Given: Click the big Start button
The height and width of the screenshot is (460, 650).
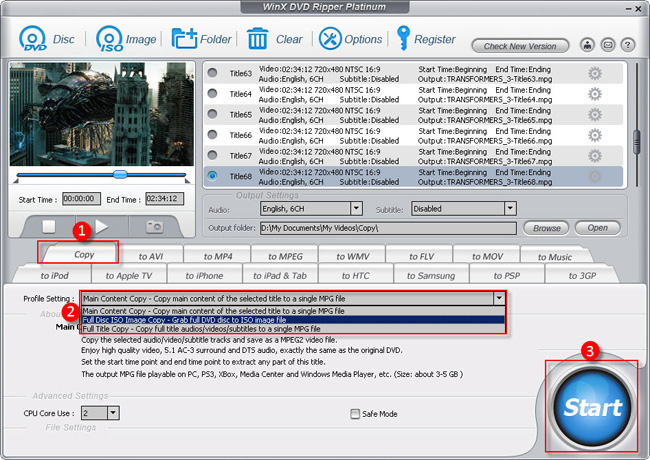Looking at the screenshot, I should 592,407.
